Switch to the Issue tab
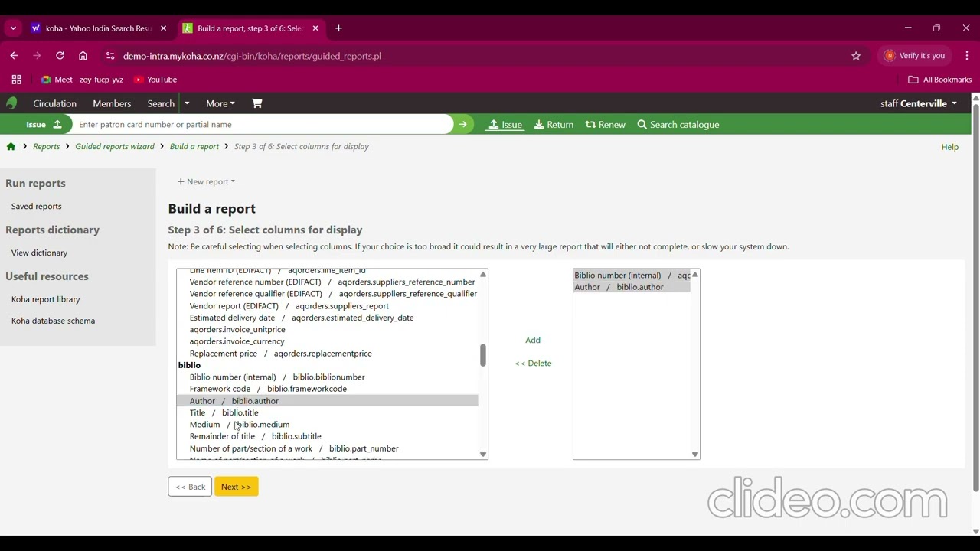This screenshot has height=551, width=980. (x=505, y=125)
